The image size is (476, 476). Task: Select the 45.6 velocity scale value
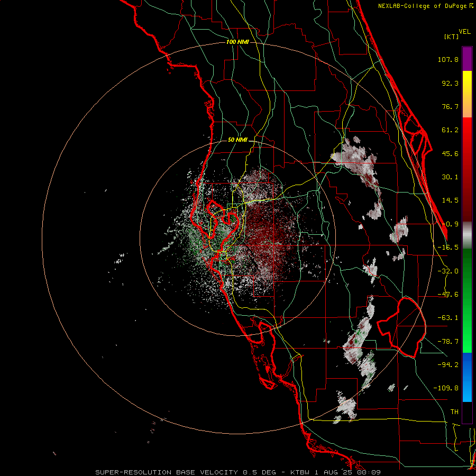450,153
